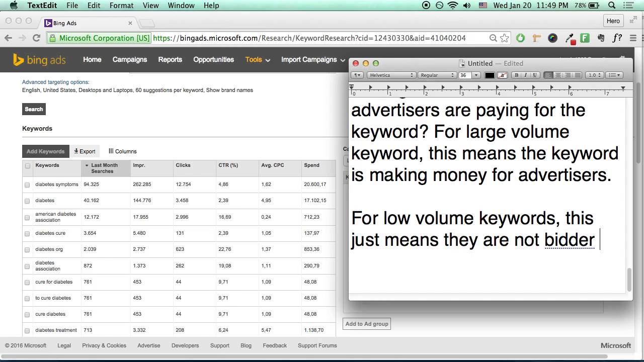This screenshot has width=644, height=362.
Task: Click the ruler extension icon in Chrome
Action: click(x=536, y=38)
